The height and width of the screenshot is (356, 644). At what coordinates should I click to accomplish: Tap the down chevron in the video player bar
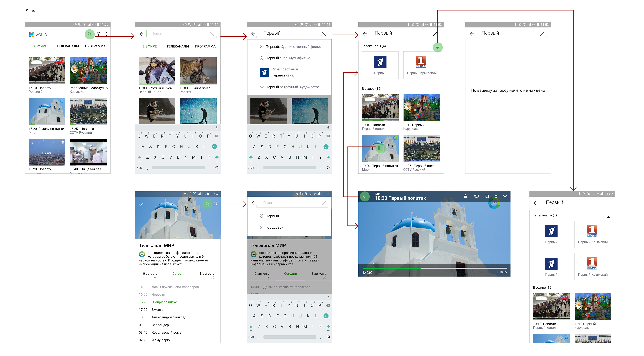tap(505, 196)
